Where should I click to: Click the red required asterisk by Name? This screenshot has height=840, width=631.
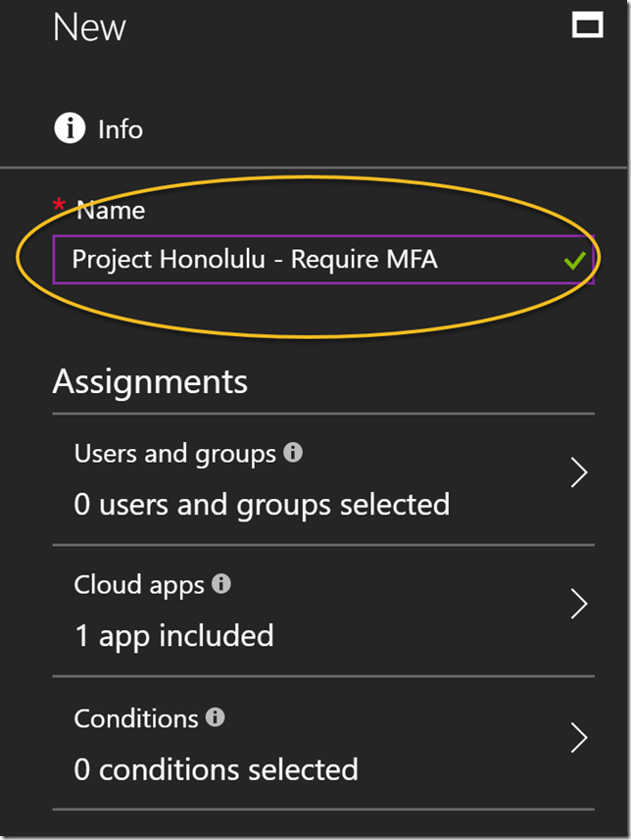point(60,205)
